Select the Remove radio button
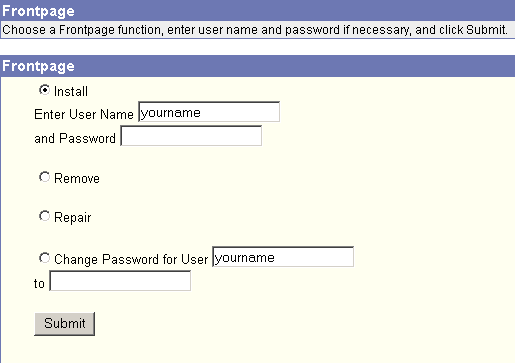The width and height of the screenshot is (515, 363). [x=44, y=177]
